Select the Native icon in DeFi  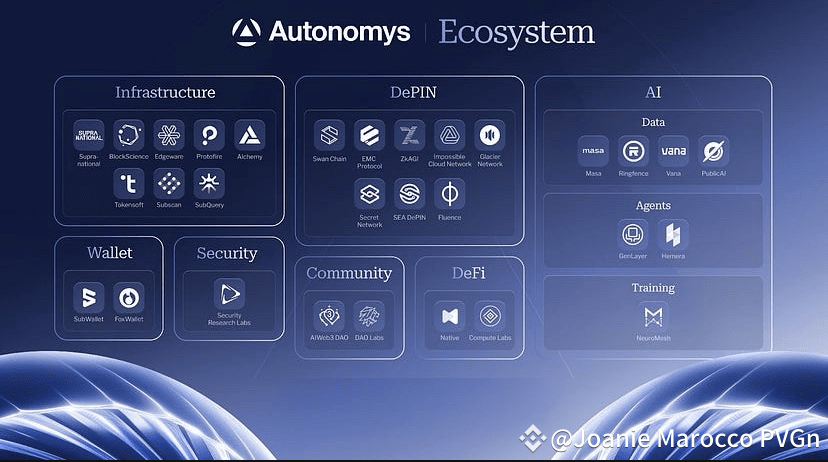pyautogui.click(x=449, y=316)
